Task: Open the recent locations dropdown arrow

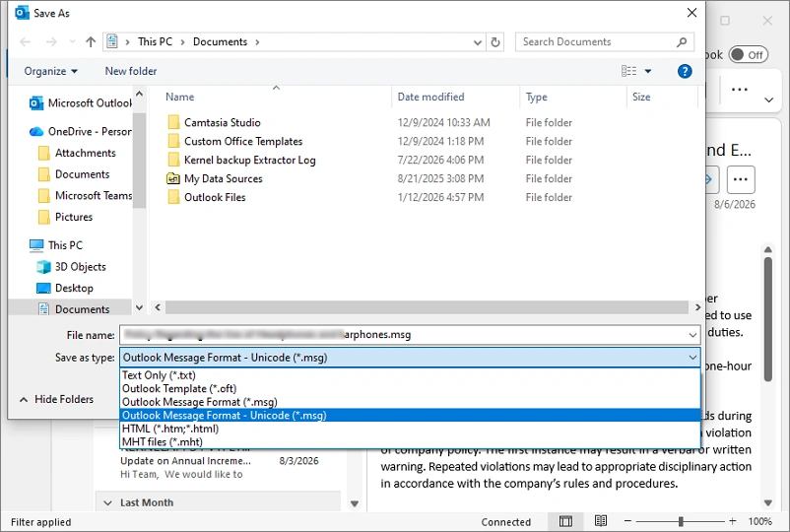Action: 72,41
